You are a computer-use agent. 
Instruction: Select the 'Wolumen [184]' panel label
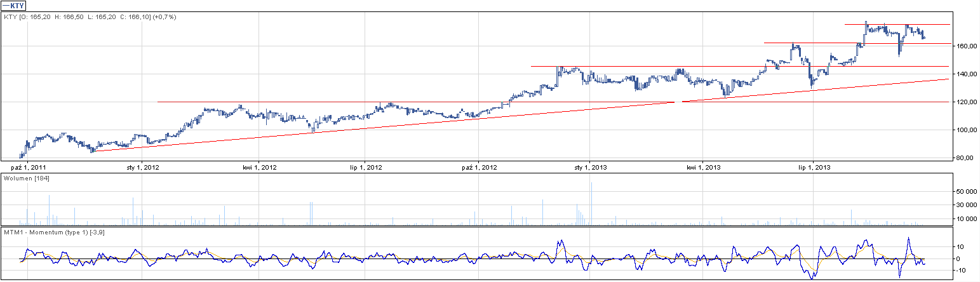pos(27,178)
